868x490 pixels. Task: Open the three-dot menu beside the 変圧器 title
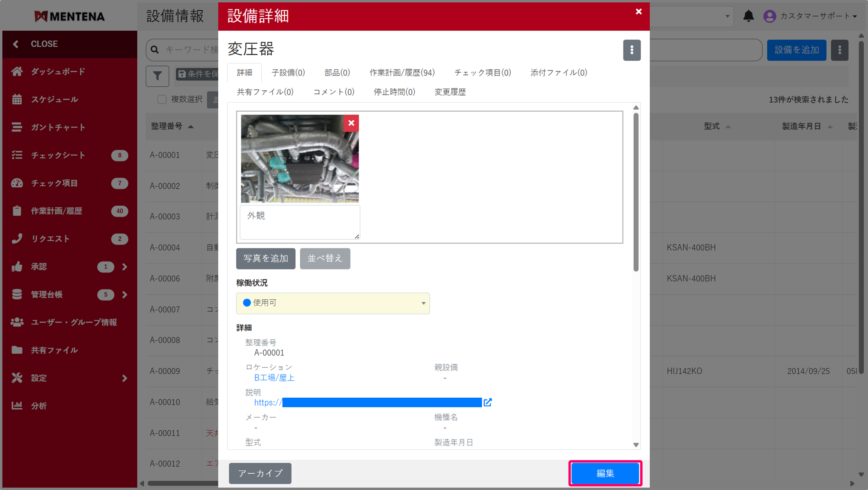(631, 50)
